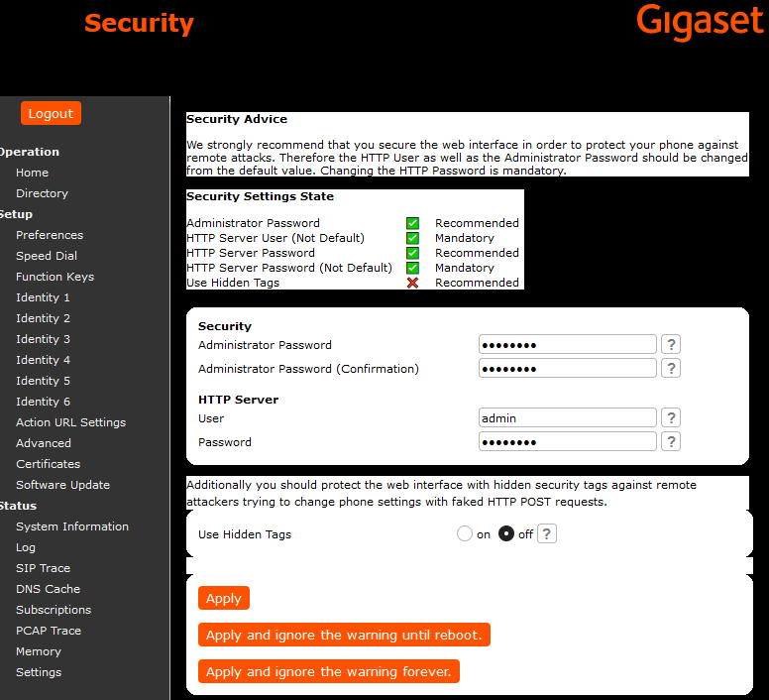
Task: Open the Software Update page
Action: pyautogui.click(x=62, y=485)
